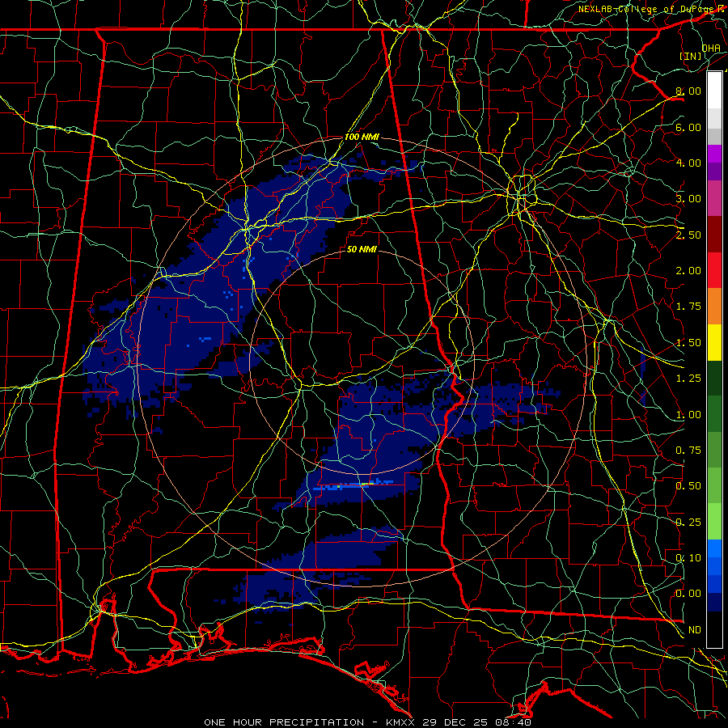This screenshot has height=728, width=728.
Task: Click the bright magenta legend swatch near 4.00
Action: click(714, 154)
